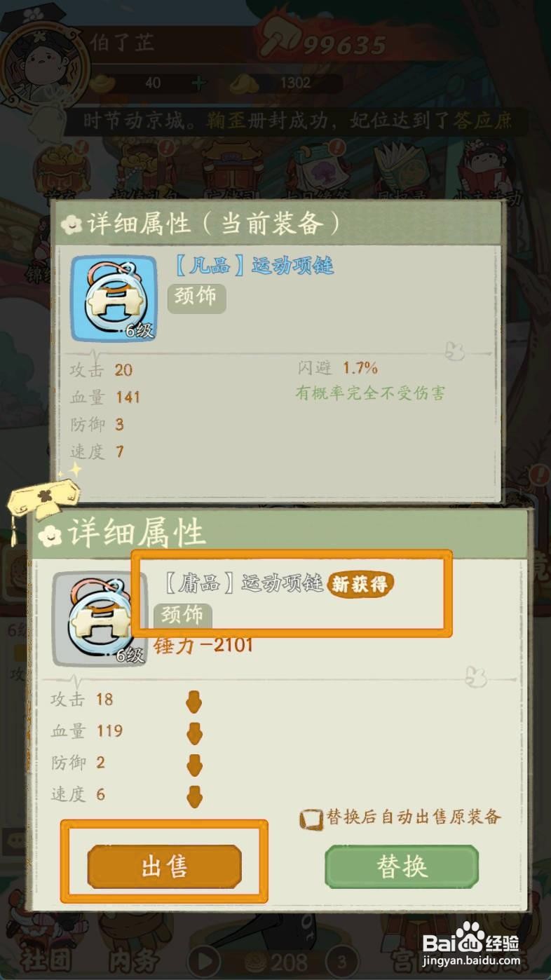This screenshot has height=980, width=551.
Task: Tap the play button in bottom bar
Action: pos(205,960)
